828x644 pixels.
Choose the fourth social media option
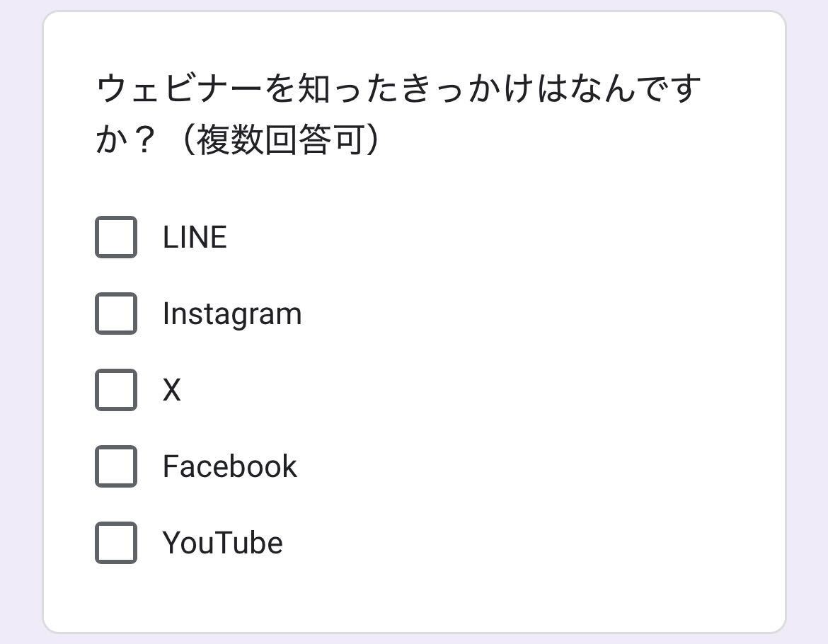[116, 466]
